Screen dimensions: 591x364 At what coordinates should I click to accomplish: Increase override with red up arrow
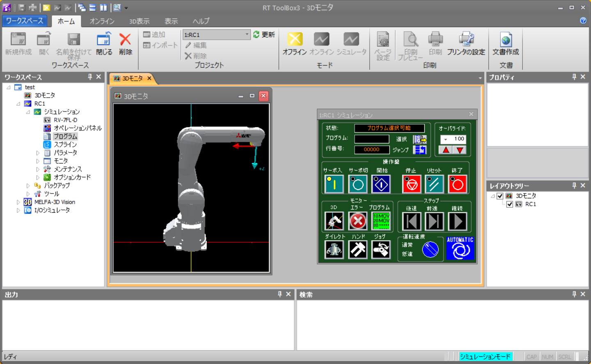click(446, 150)
